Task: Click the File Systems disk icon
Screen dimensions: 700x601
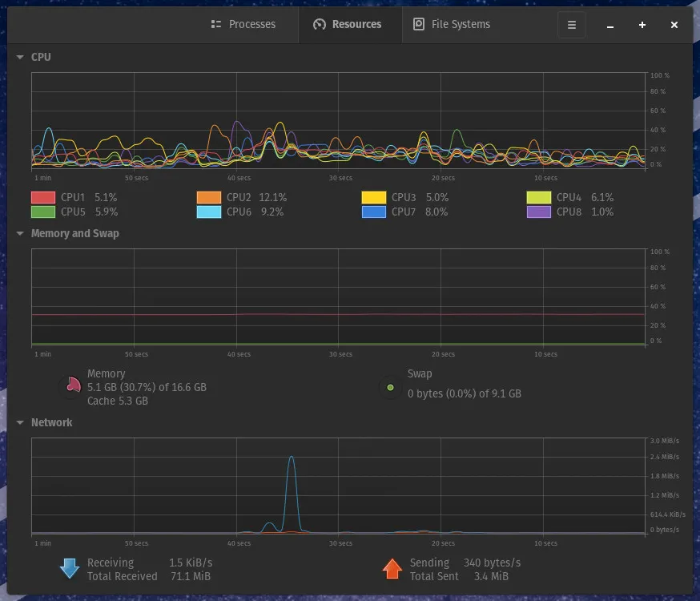Action: click(419, 24)
